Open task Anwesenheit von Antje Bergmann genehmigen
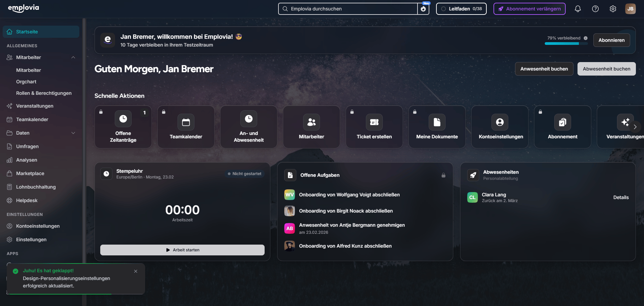Viewport: 644px width, 306px height. 352,225
